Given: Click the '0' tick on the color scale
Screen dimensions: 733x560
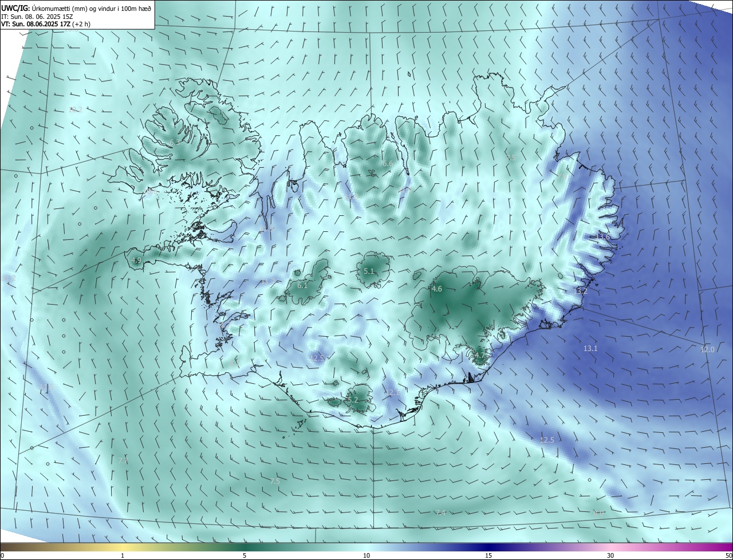Looking at the screenshot, I should 2,555.
